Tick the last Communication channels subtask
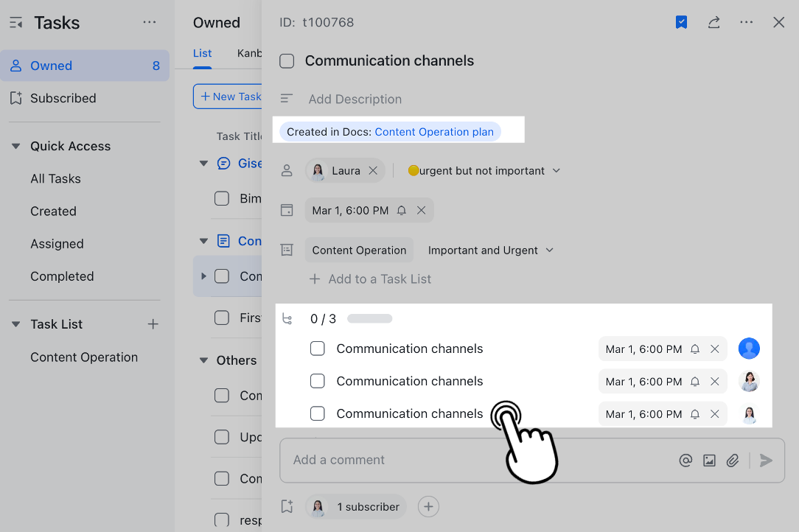 [x=318, y=413]
